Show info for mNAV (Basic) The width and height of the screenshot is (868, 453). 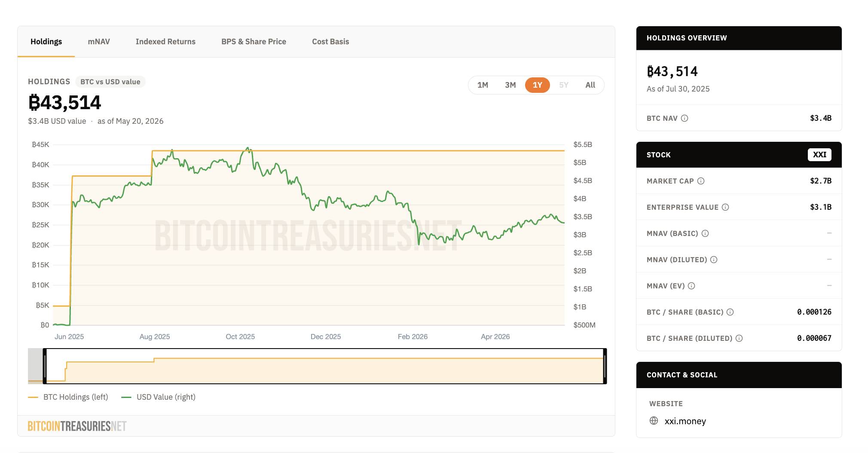coord(705,233)
